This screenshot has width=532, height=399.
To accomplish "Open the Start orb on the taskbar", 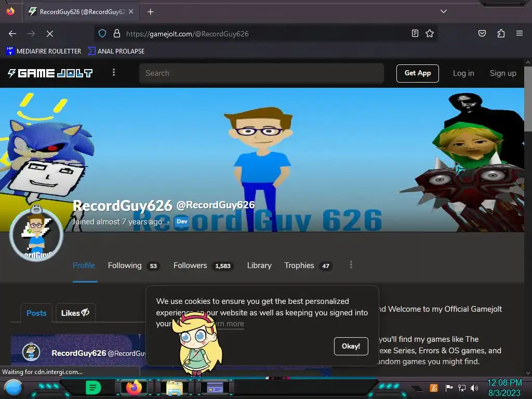I will click(x=13, y=389).
